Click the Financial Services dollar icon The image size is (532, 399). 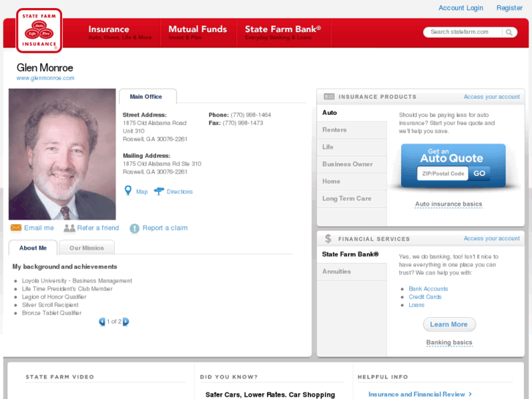(x=328, y=239)
